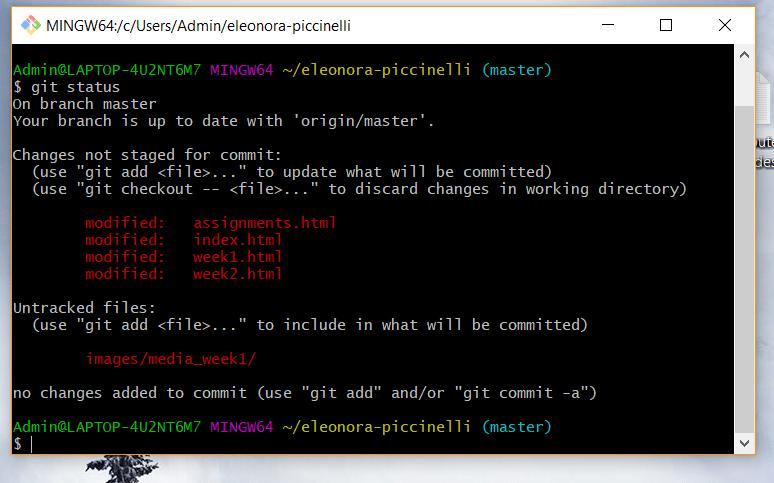Click the empty prompt line at cursor
The image size is (774, 483).
coord(373,444)
